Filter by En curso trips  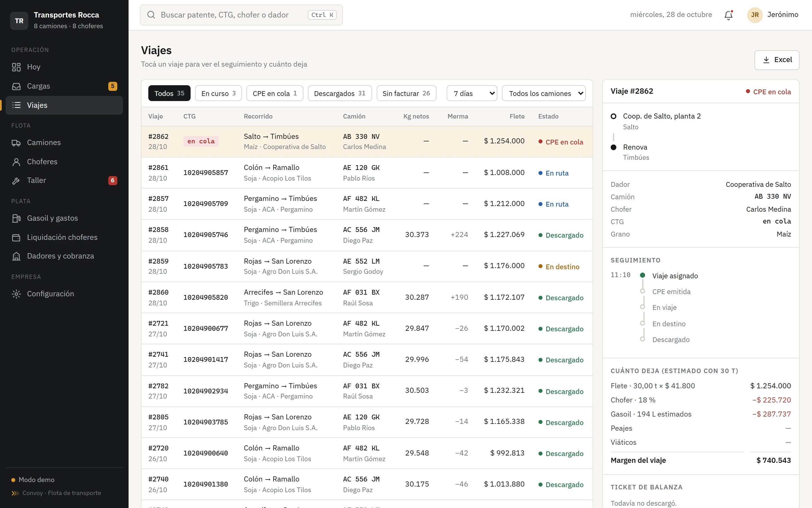(x=219, y=93)
